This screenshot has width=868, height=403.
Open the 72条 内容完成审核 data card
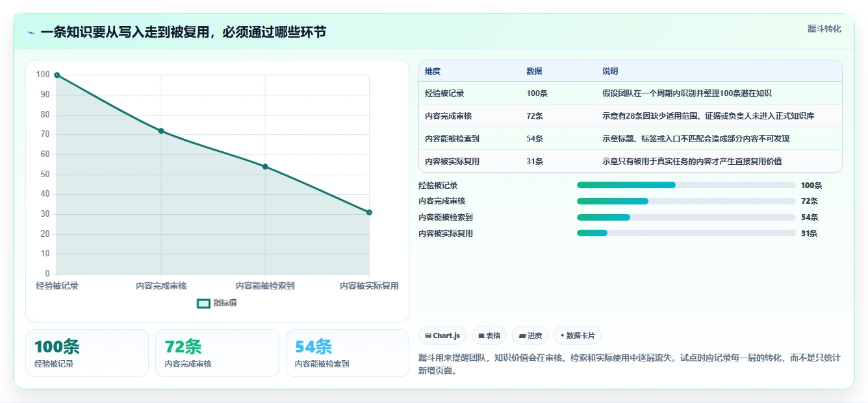point(217,353)
